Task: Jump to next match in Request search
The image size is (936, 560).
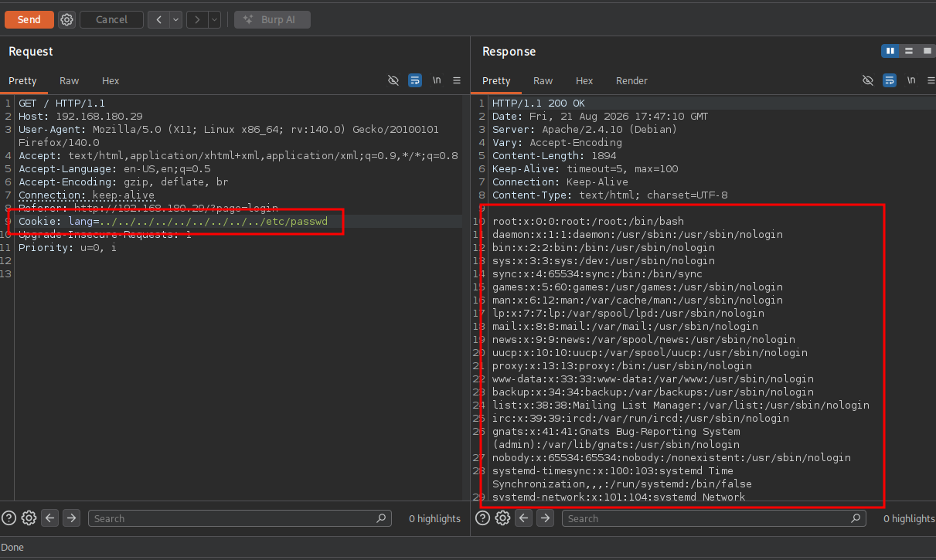Action: pos(71,518)
